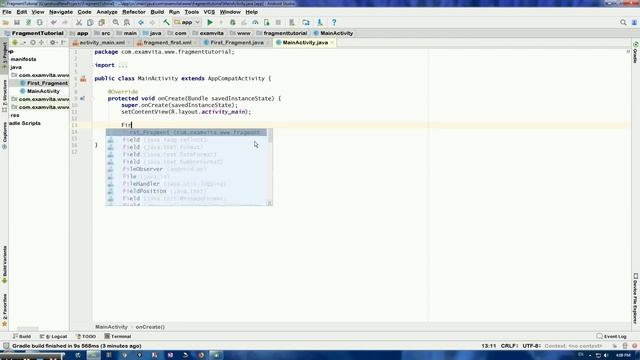The width and height of the screenshot is (640, 360).
Task: Click the gutter icon beside the MainActivity class line
Action: pos(83,79)
